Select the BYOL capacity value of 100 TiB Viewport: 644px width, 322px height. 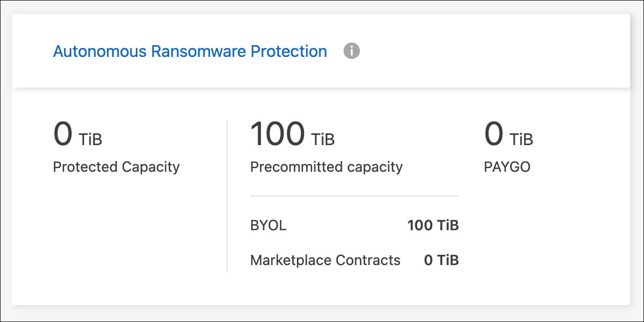(433, 226)
